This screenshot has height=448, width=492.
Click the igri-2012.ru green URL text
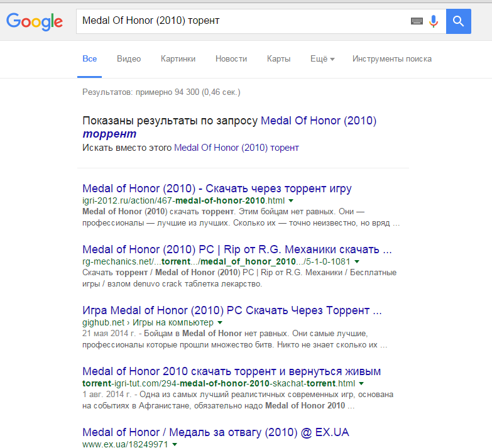183,200
